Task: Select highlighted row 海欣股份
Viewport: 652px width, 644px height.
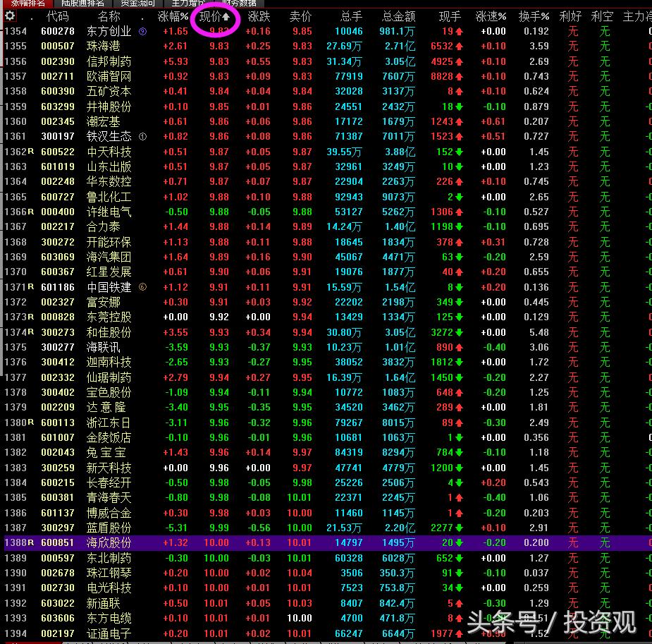Action: (x=328, y=542)
